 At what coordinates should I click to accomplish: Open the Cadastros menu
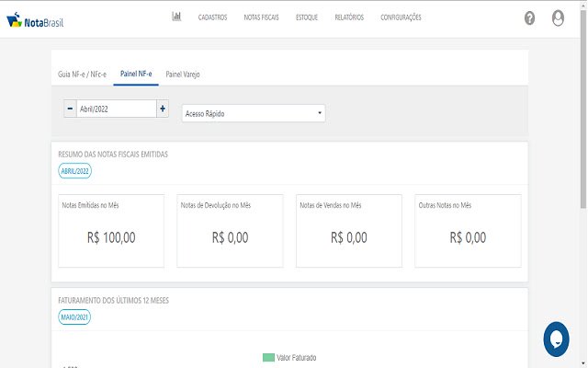point(212,17)
